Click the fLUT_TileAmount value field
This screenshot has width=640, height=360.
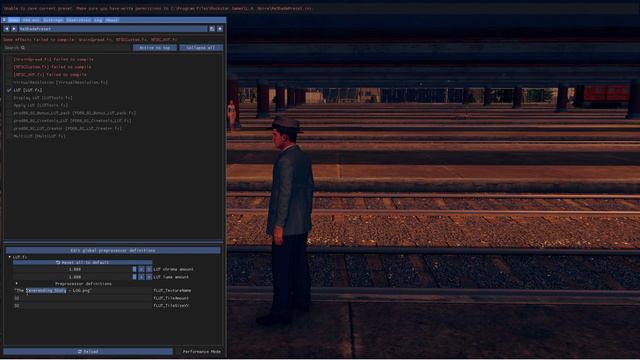coord(82,298)
